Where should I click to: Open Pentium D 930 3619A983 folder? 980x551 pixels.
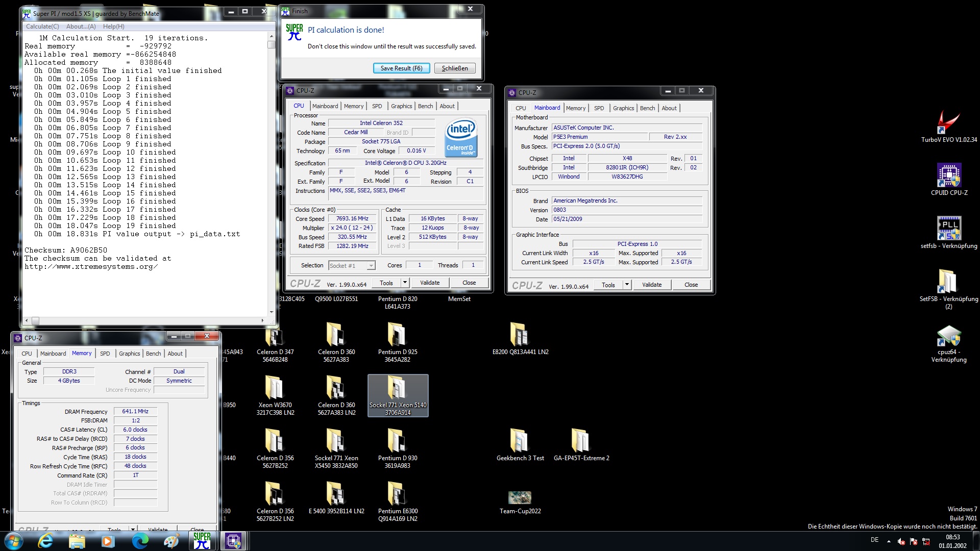398,449
